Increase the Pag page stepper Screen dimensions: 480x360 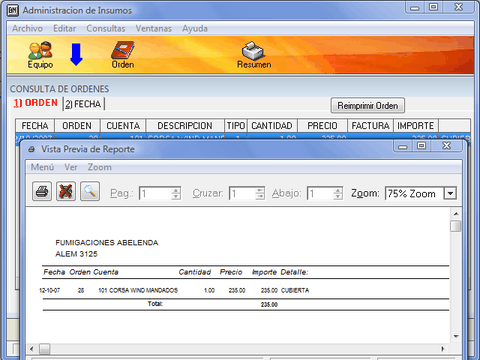(x=176, y=191)
